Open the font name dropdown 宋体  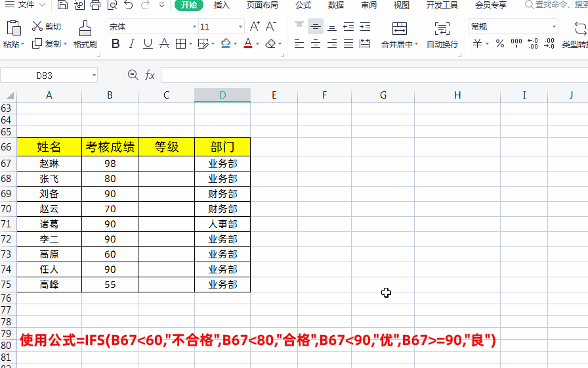tap(194, 27)
